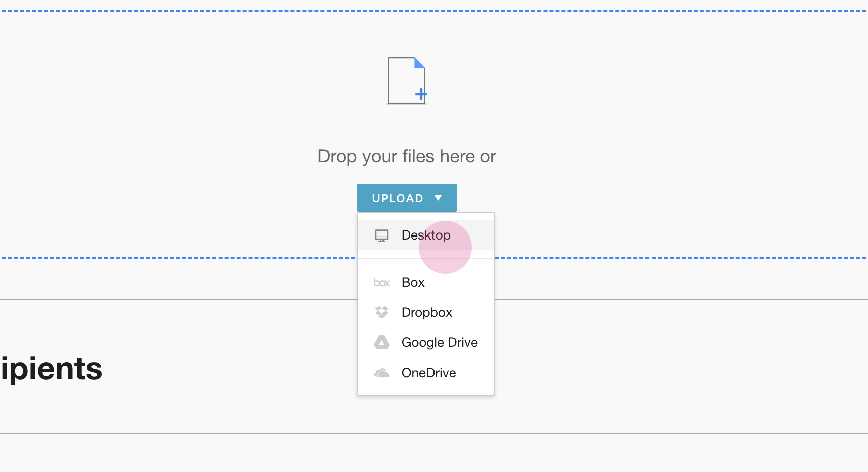Click the Desktop monitor icon

point(382,235)
